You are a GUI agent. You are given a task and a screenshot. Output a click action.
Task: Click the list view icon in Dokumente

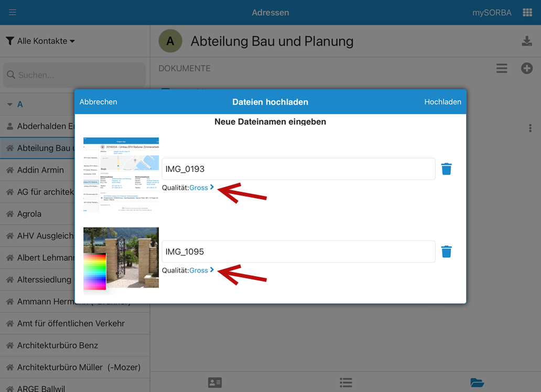[502, 69]
